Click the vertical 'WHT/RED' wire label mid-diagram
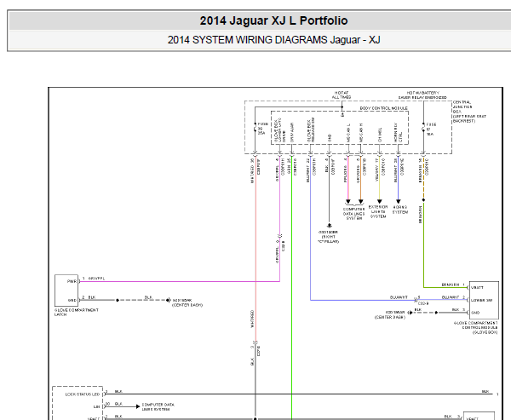Viewport: 511px width, 420px height. 252,319
